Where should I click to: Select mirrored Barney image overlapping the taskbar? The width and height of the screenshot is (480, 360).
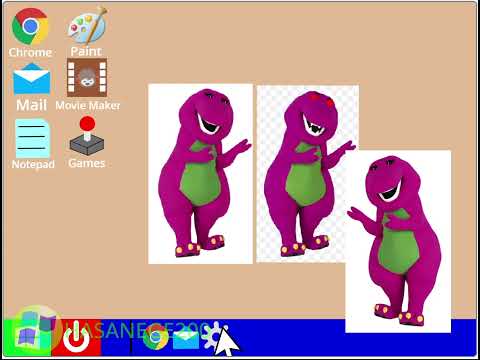point(398,241)
